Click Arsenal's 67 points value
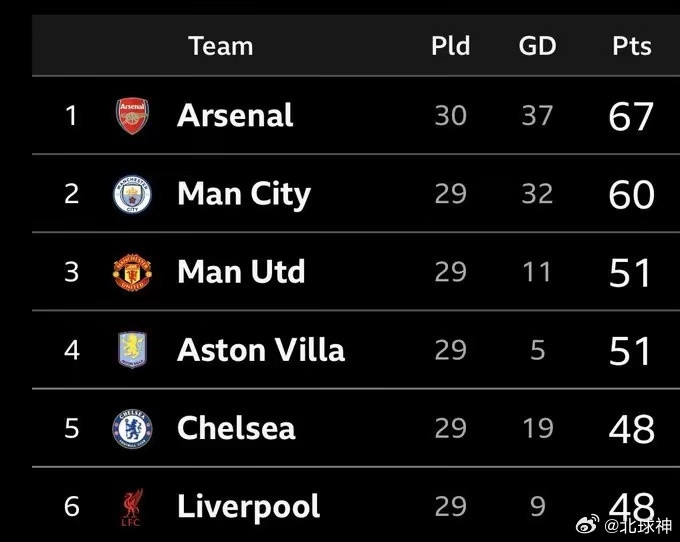Image resolution: width=680 pixels, height=542 pixels. pyautogui.click(x=631, y=117)
